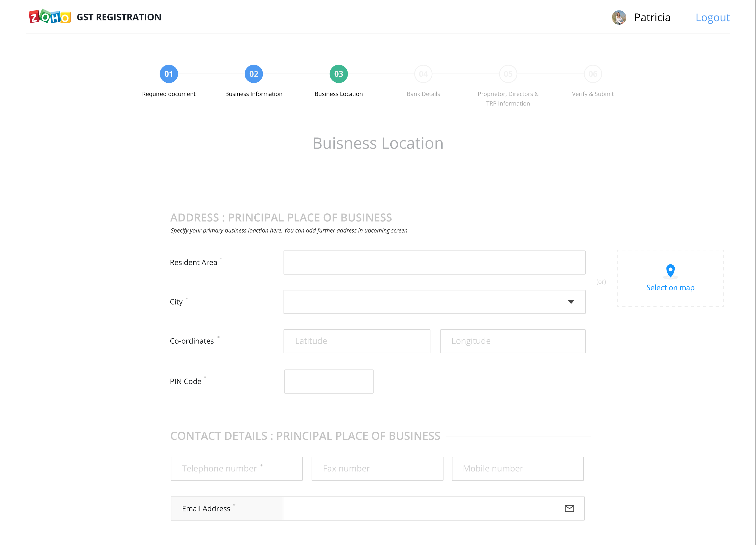Open the City dropdown arrow
This screenshot has width=756, height=545.
[x=571, y=302]
